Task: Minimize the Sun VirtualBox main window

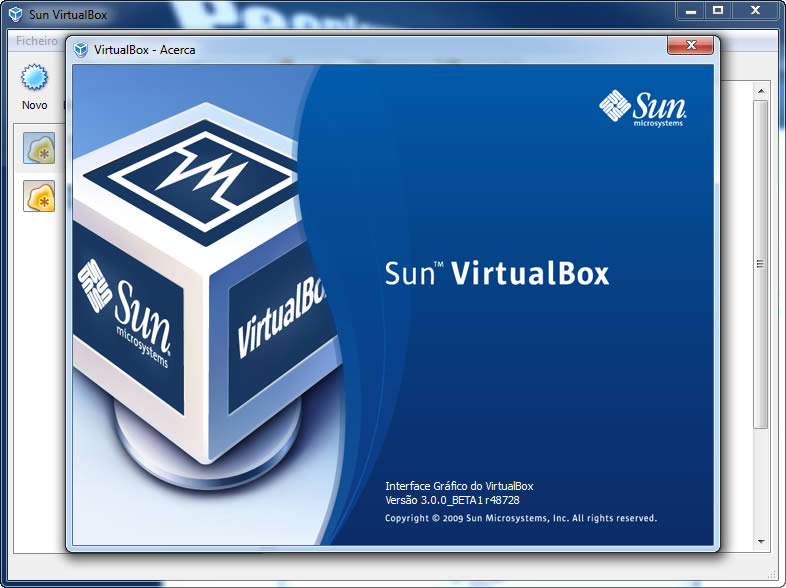Action: click(x=691, y=11)
